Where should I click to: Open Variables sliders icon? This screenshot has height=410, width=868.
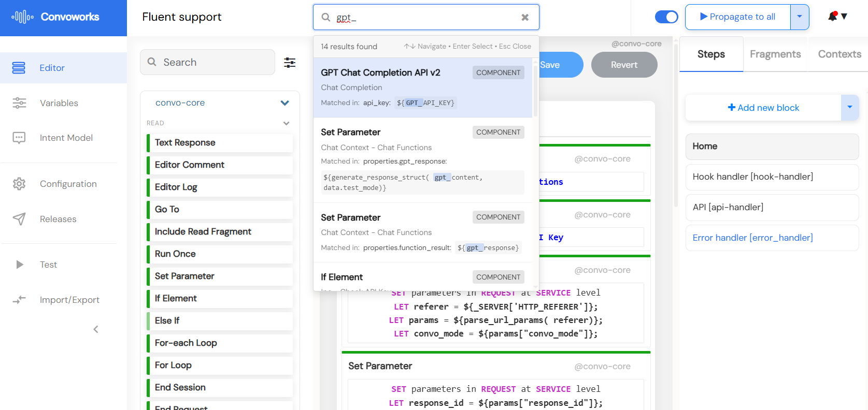point(19,103)
